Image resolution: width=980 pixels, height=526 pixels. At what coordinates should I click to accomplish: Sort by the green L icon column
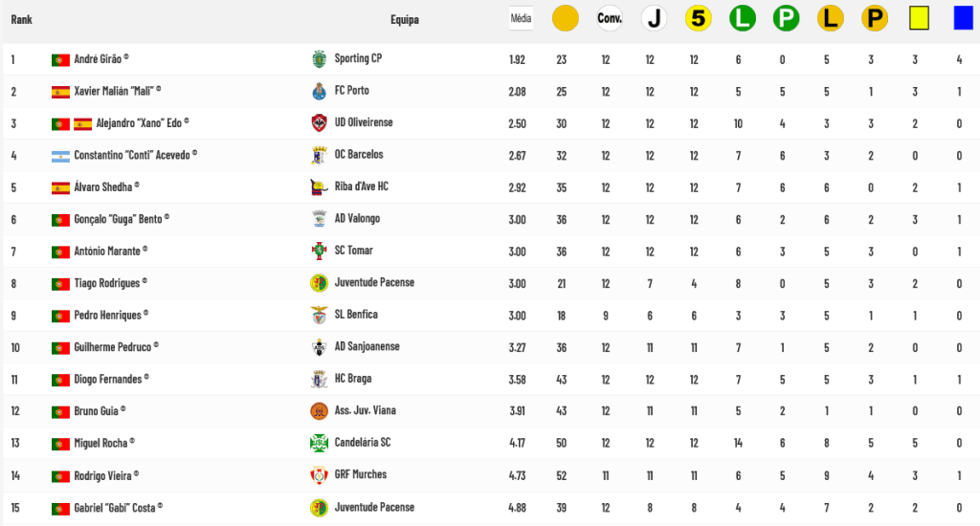743,18
